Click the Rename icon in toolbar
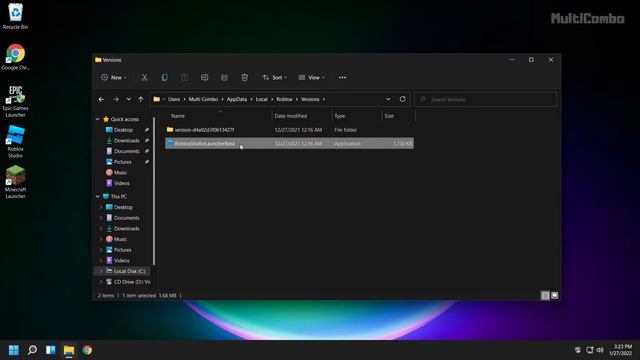The width and height of the screenshot is (640, 360). pos(204,78)
